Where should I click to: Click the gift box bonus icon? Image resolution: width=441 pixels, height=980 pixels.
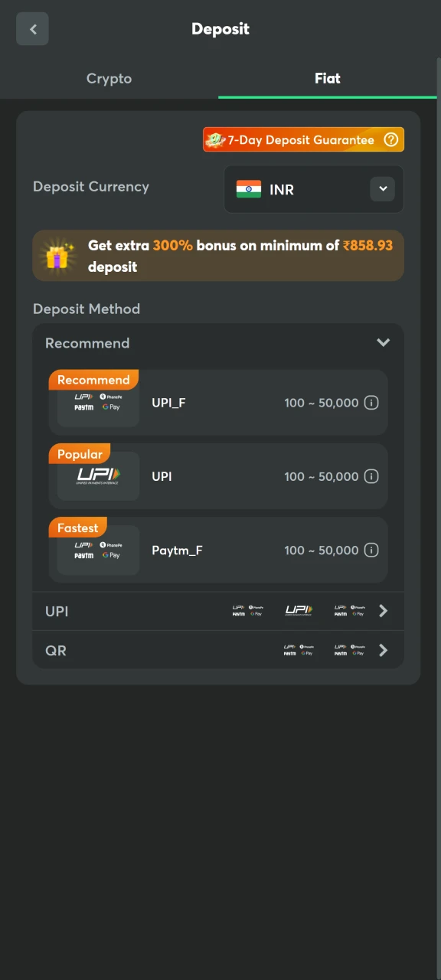[59, 256]
